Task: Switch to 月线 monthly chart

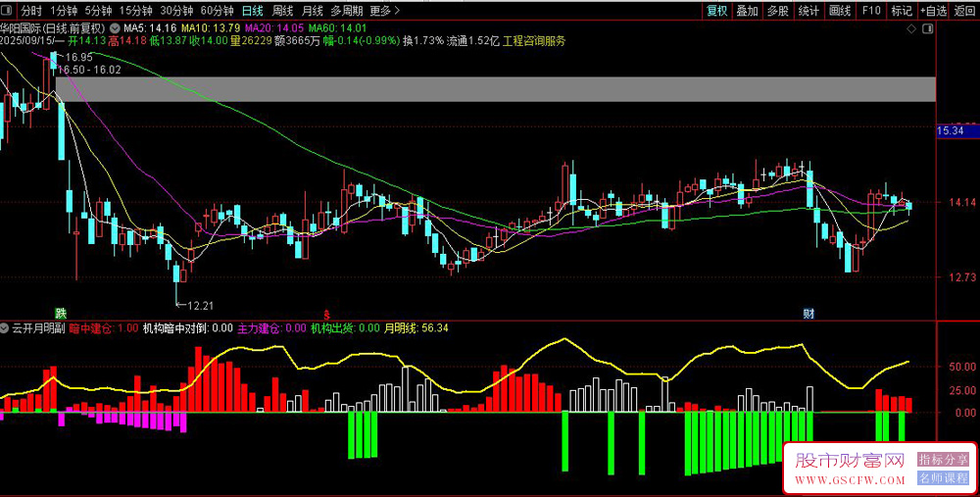Action: [x=312, y=11]
